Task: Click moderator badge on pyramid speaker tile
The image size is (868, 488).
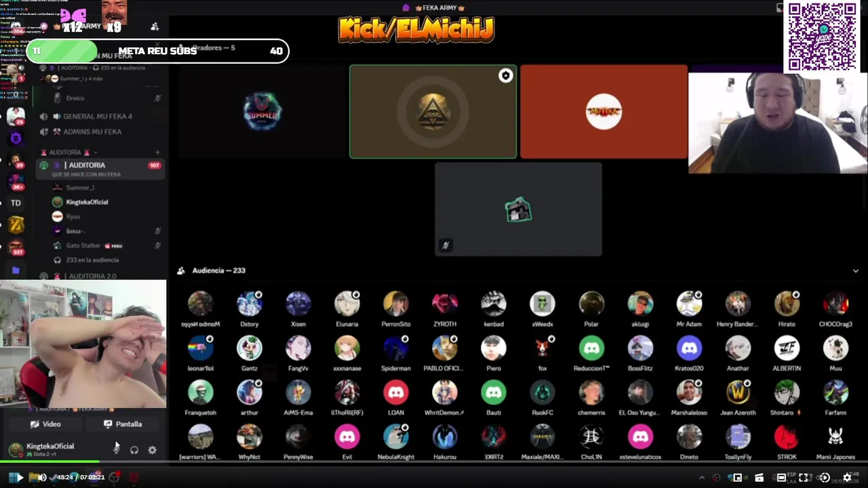Action: (x=505, y=76)
